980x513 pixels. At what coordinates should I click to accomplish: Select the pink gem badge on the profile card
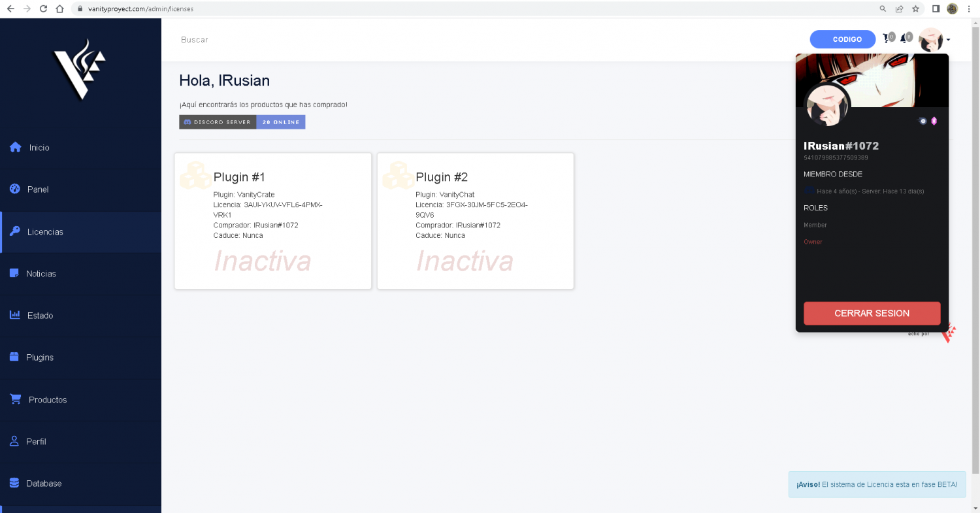[935, 121]
